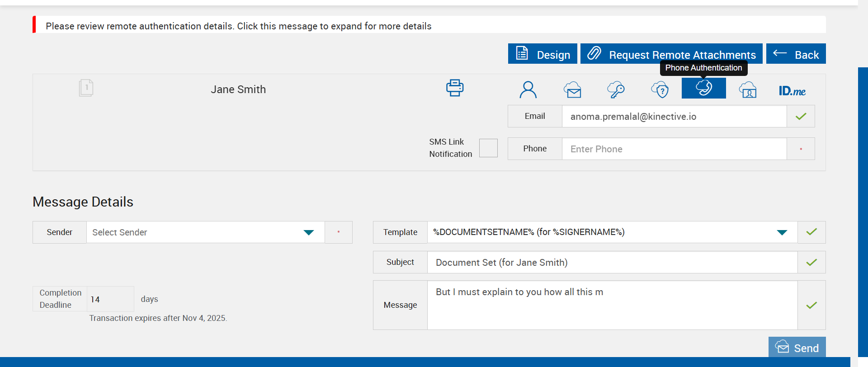Click the vertical scrollbar on right edge
868x367 pixels.
click(x=863, y=212)
